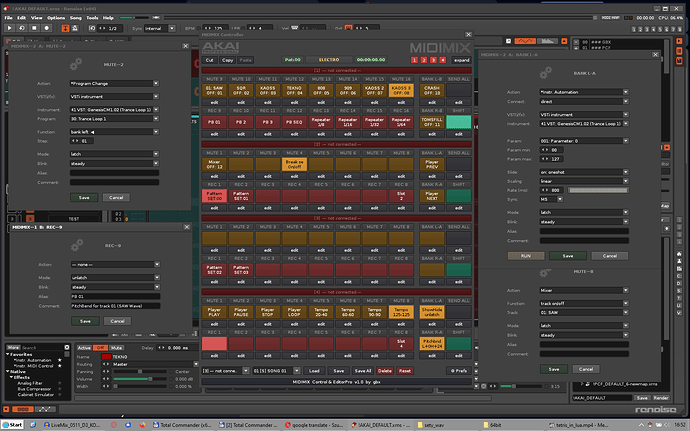Open the Options menu
Screen dimensions: 690x431
coord(56,18)
